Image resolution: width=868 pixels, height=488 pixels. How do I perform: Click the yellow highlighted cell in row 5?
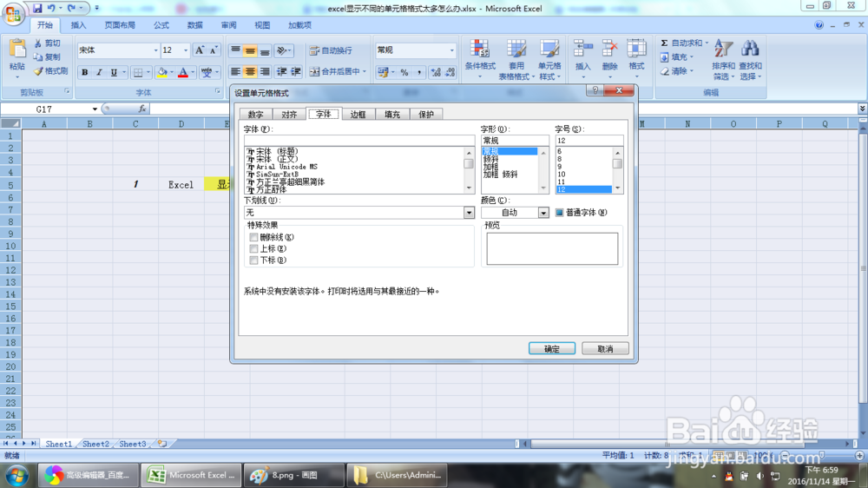point(217,184)
